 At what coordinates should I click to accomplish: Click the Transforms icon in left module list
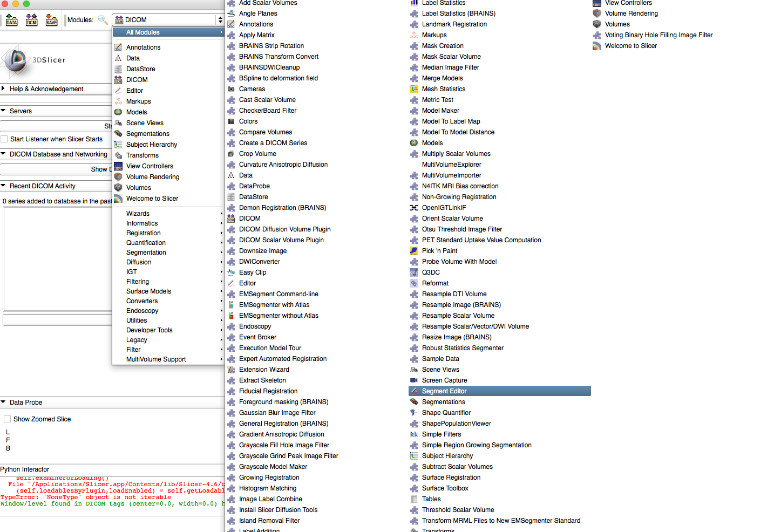[118, 155]
